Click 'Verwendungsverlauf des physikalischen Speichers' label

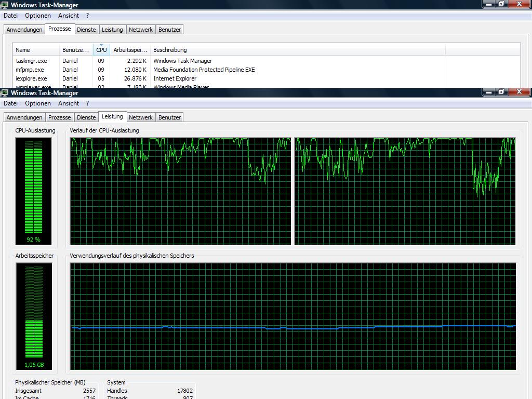pyautogui.click(x=131, y=256)
